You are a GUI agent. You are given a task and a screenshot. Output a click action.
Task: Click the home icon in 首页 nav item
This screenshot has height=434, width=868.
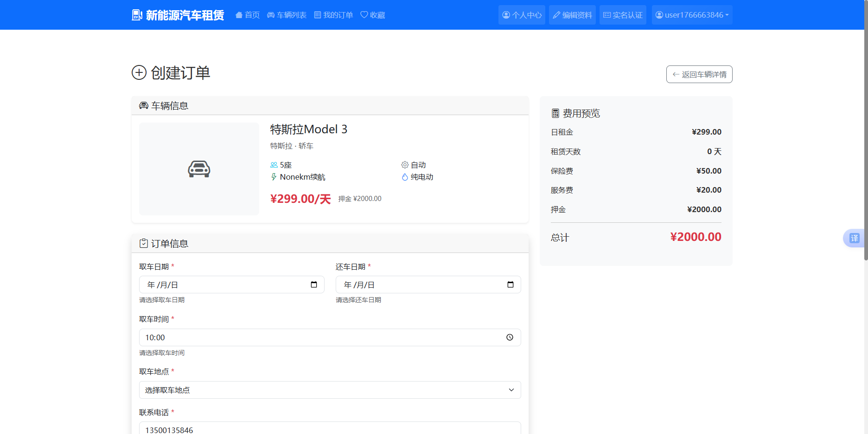point(239,15)
